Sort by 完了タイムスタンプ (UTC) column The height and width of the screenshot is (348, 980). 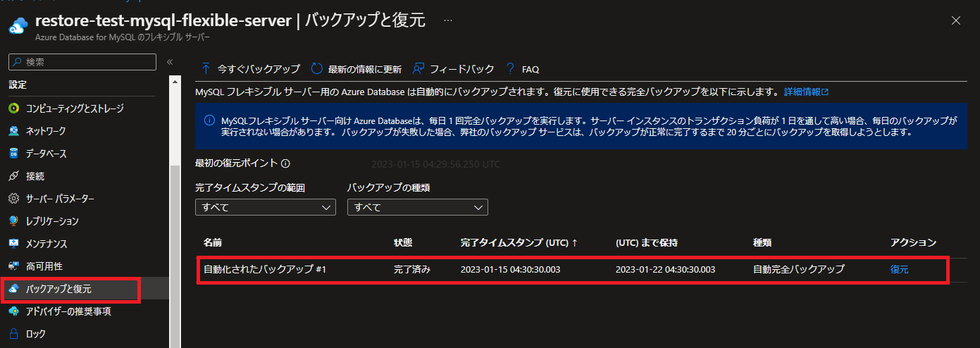[519, 242]
